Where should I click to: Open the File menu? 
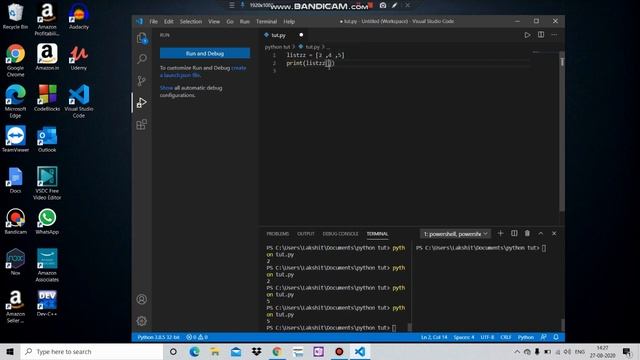point(153,22)
